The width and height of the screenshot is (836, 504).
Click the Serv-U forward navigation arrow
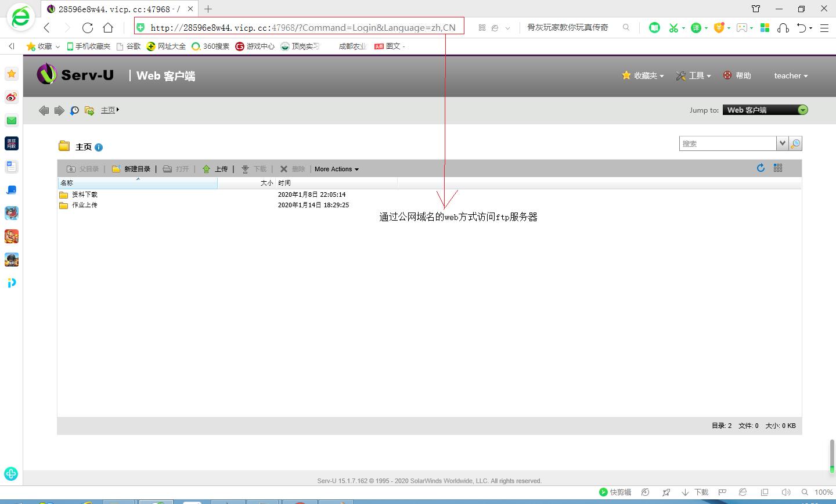(x=59, y=110)
